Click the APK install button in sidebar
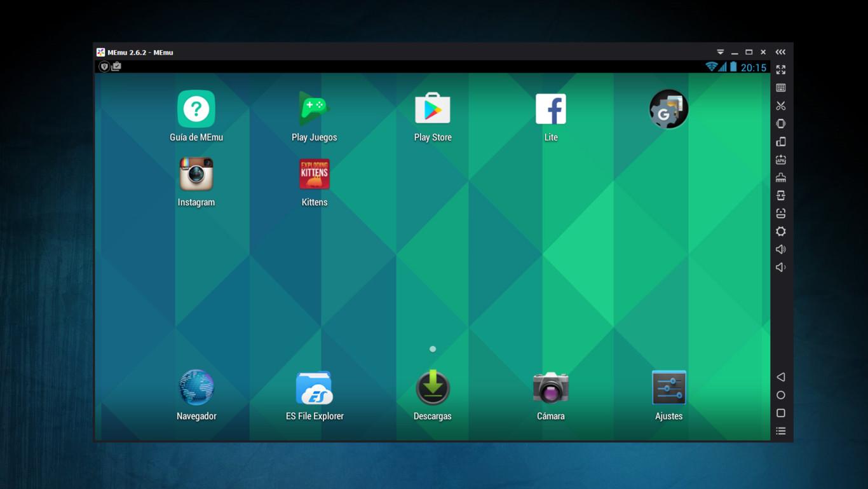 [781, 160]
